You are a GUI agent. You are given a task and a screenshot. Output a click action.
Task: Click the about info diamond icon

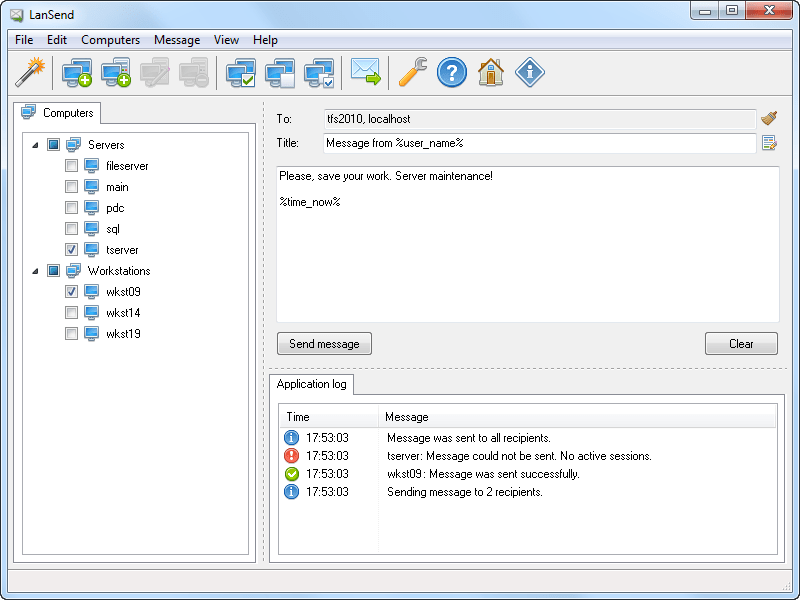(x=529, y=72)
